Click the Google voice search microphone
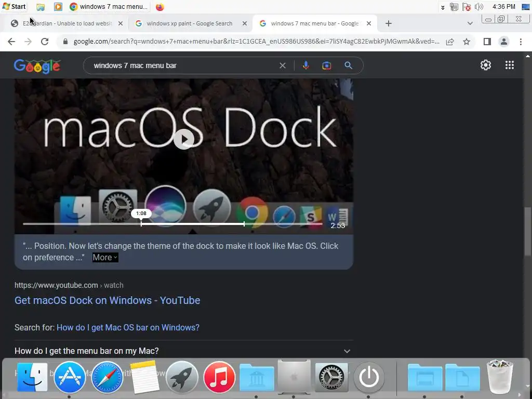The width and height of the screenshot is (532, 399). (305, 65)
